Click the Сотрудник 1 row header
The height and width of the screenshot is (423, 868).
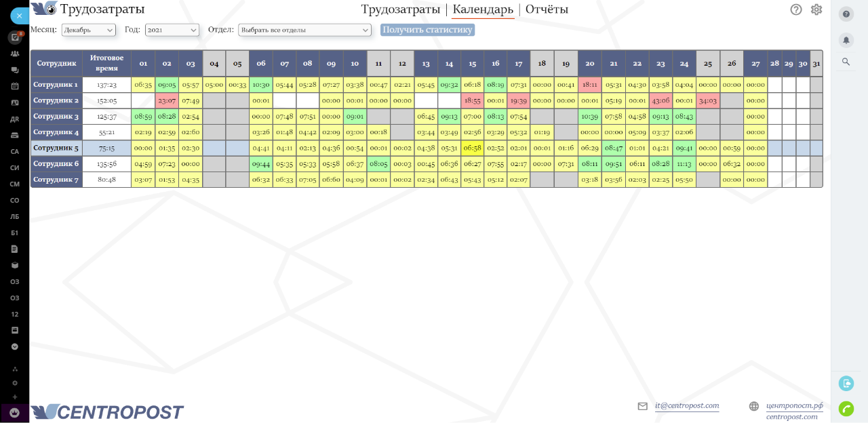[56, 85]
